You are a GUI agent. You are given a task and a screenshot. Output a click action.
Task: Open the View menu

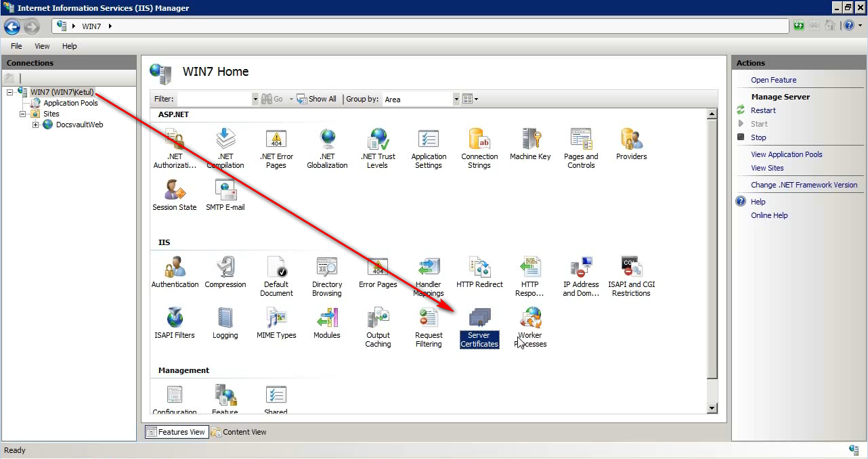[41, 46]
